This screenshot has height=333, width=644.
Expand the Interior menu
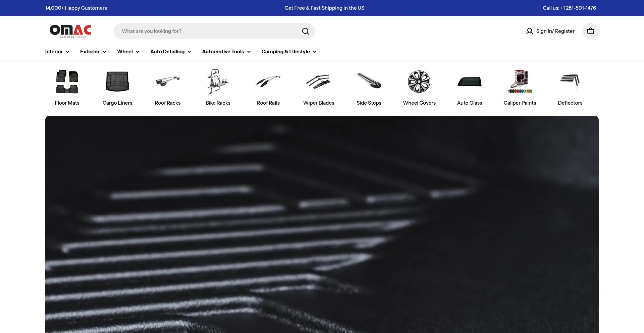(57, 52)
